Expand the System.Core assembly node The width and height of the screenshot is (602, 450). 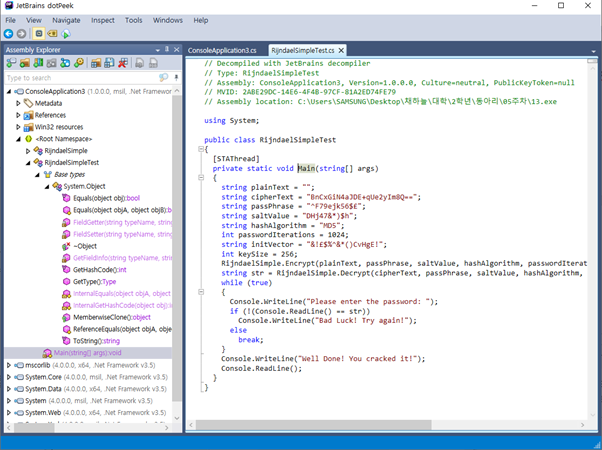click(9, 377)
